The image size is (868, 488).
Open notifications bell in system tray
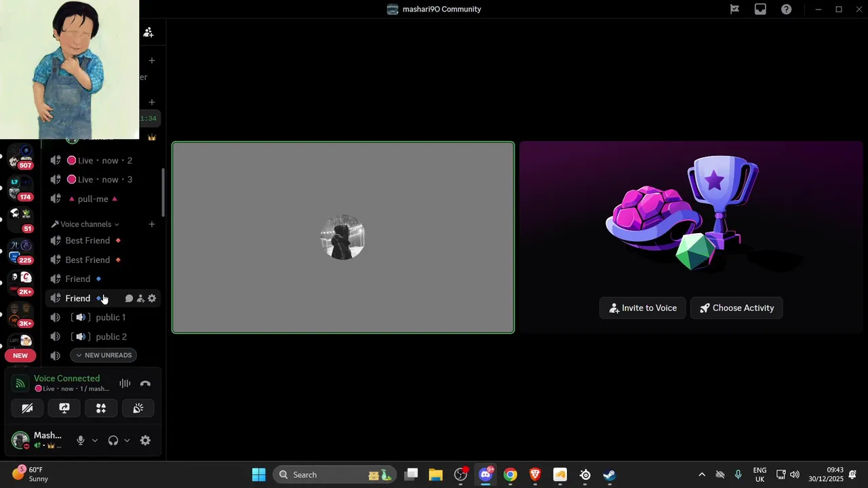[x=853, y=474]
